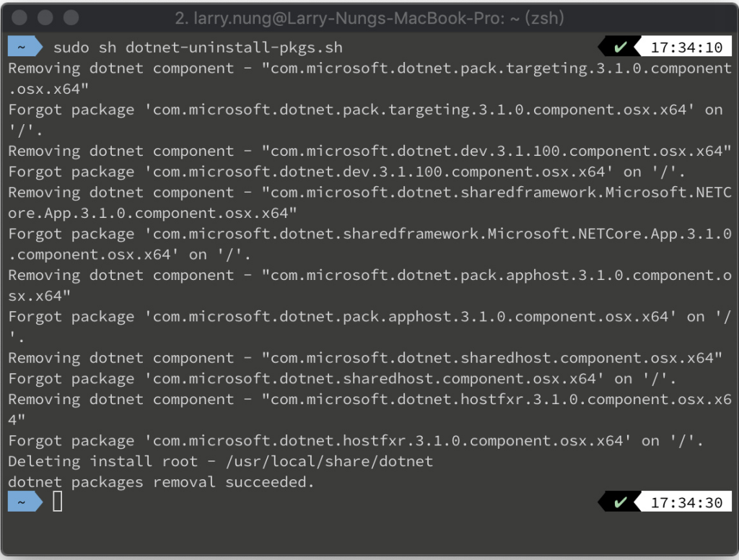
Task: Close the terminal window
Action: 19,17
